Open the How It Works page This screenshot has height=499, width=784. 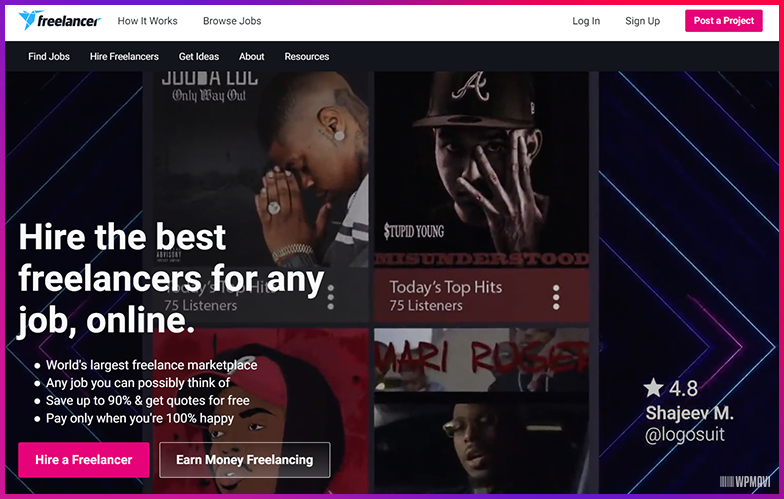pos(148,21)
